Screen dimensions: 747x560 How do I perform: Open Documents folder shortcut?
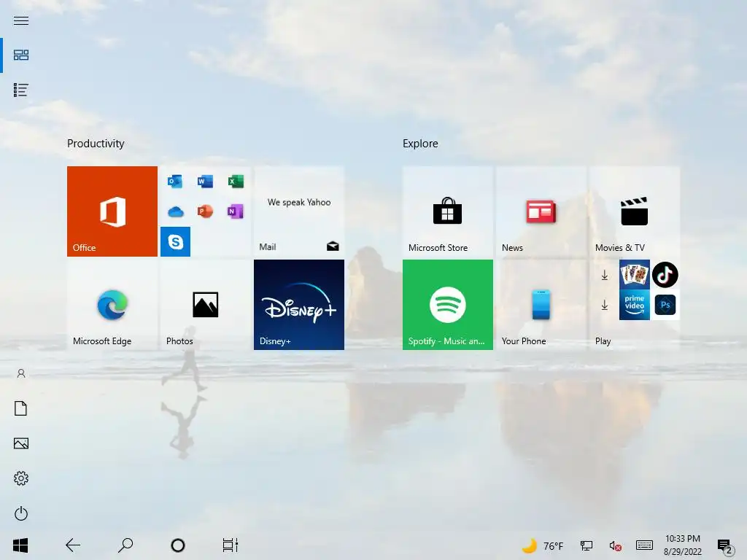(x=21, y=408)
